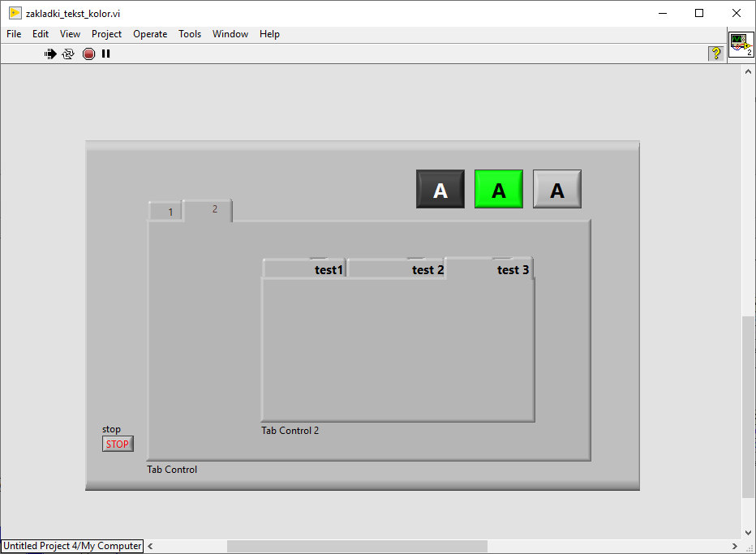Open the Edit menu
This screenshot has height=554, width=756.
coord(41,34)
